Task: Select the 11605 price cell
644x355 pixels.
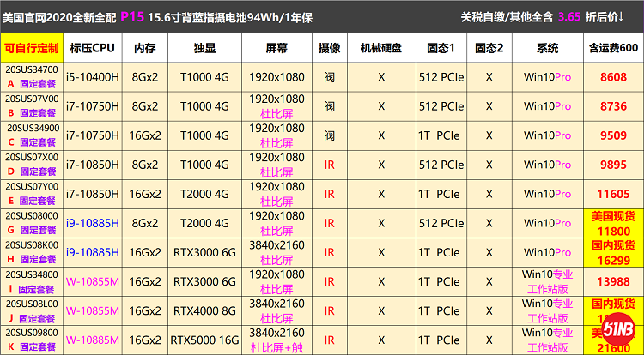Action: (x=613, y=194)
